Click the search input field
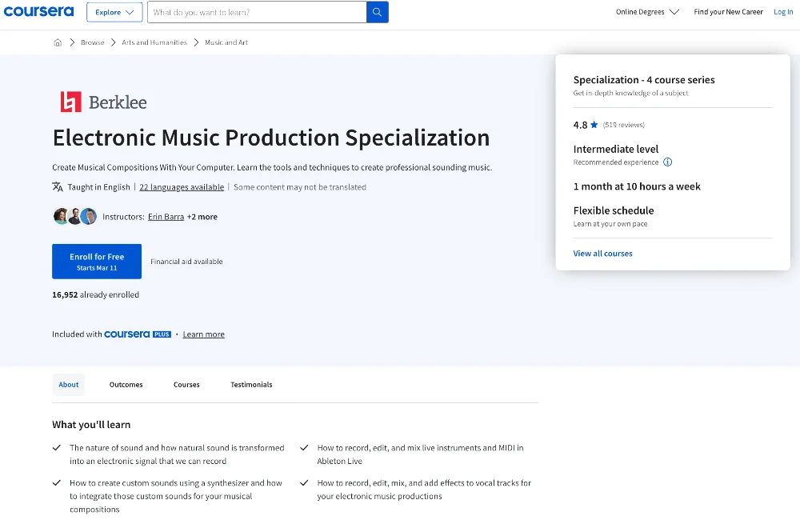This screenshot has height=532, width=800. 256,12
